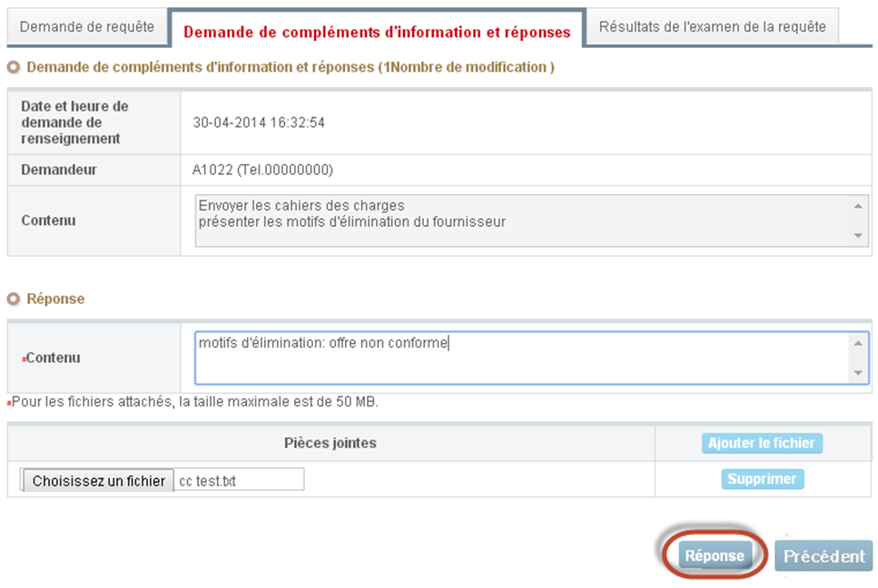Screen dimensions: 878x588
Task: Click Supprimer to remove the attachment
Action: click(762, 479)
